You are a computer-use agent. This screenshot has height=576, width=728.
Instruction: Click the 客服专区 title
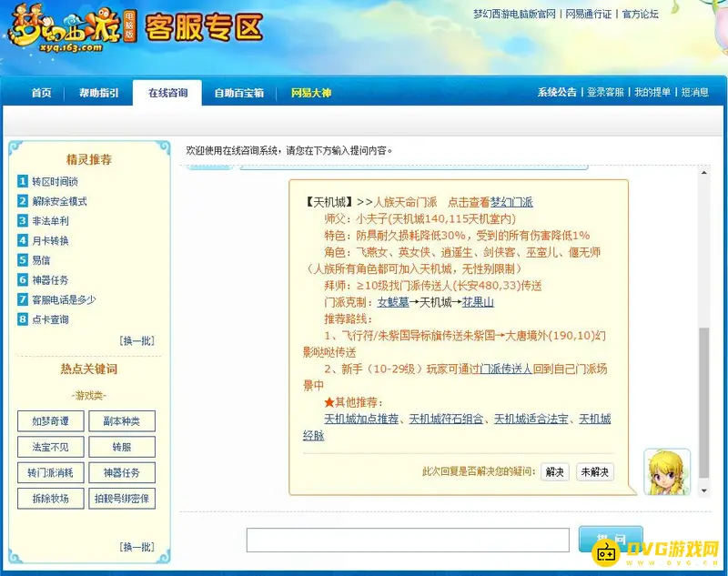tap(204, 27)
